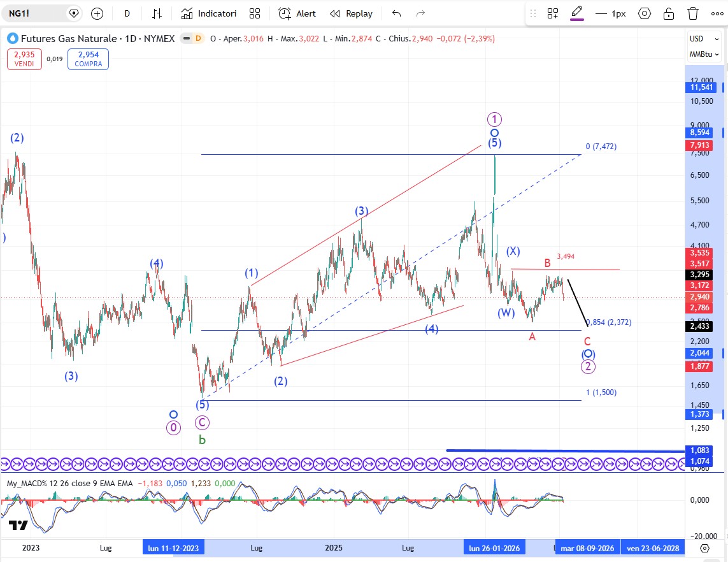
Task: Click the compare or add symbol plus icon
Action: [x=97, y=14]
